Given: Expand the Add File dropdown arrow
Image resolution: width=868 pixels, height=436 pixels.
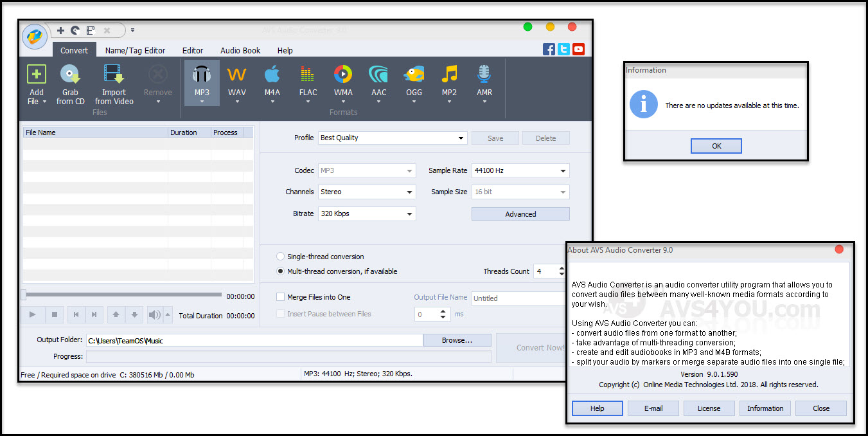Looking at the screenshot, I should 44,102.
